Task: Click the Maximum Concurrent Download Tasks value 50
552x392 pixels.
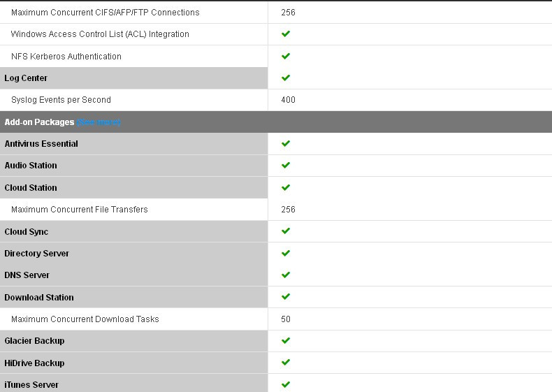Action: click(286, 319)
